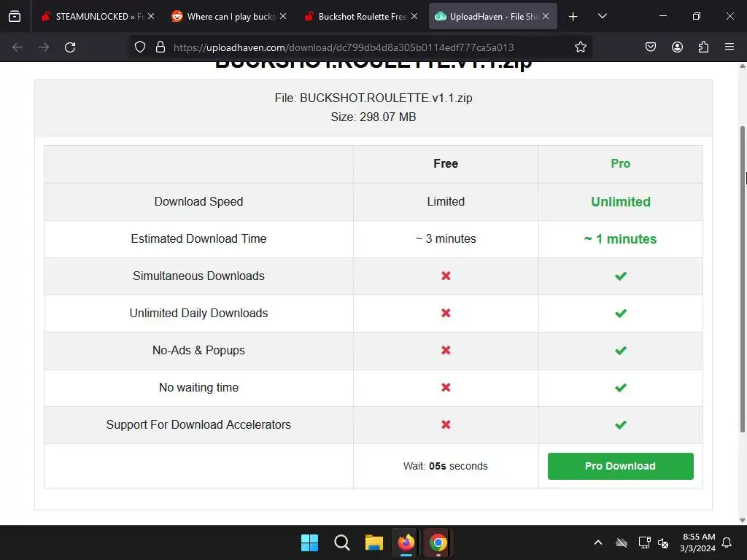This screenshot has height=560, width=747.
Task: Switch to Buckshot Roulette Free tab
Action: coord(361,16)
